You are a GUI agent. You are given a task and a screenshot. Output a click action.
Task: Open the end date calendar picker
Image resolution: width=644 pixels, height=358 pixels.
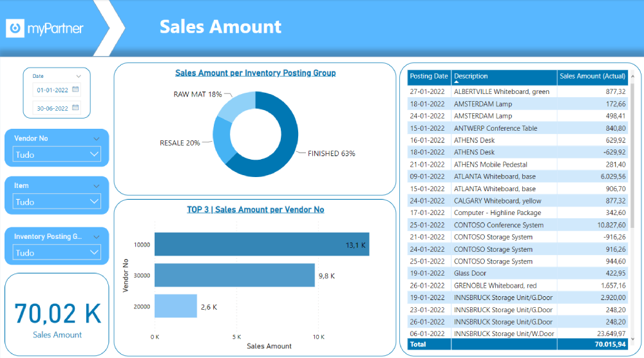75,108
